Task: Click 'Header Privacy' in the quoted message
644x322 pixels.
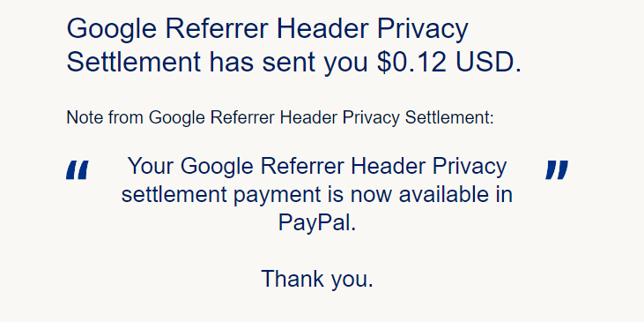Action: 429,167
